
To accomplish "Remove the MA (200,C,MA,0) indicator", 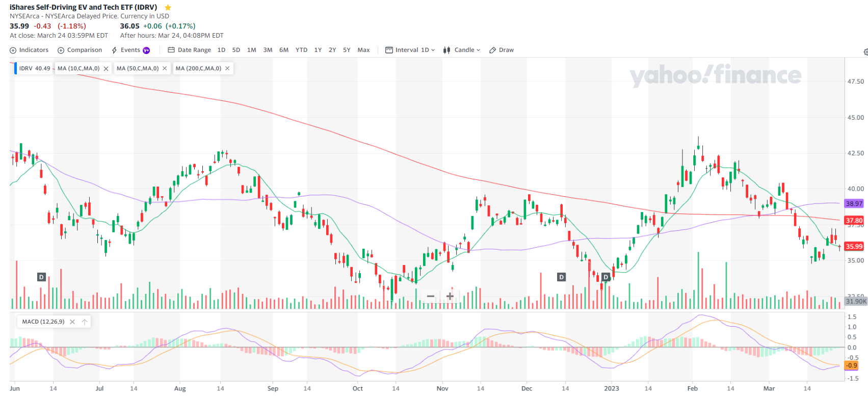I will click(227, 68).
